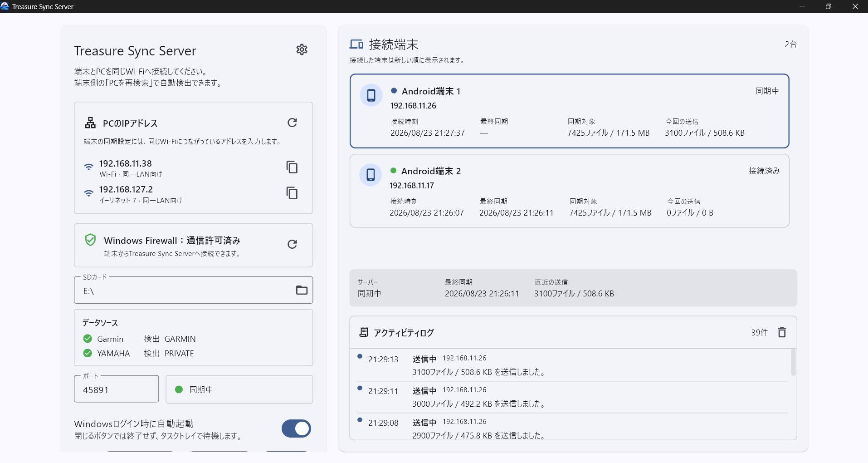This screenshot has width=868, height=463.
Task: Click the Treasure Sync Server title bar icon
Action: click(x=5, y=6)
